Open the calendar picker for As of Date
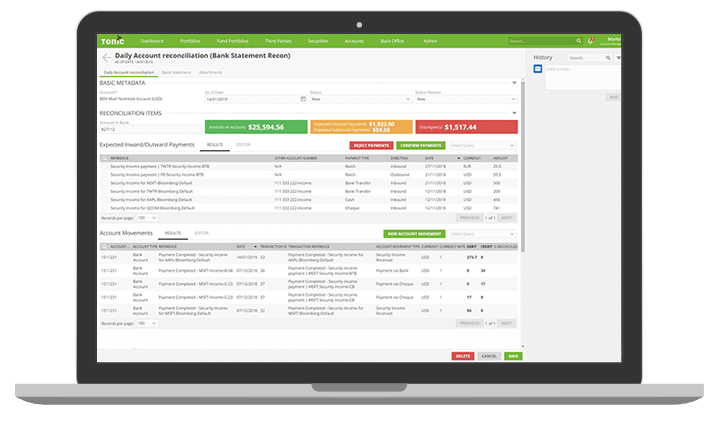 coord(301,99)
